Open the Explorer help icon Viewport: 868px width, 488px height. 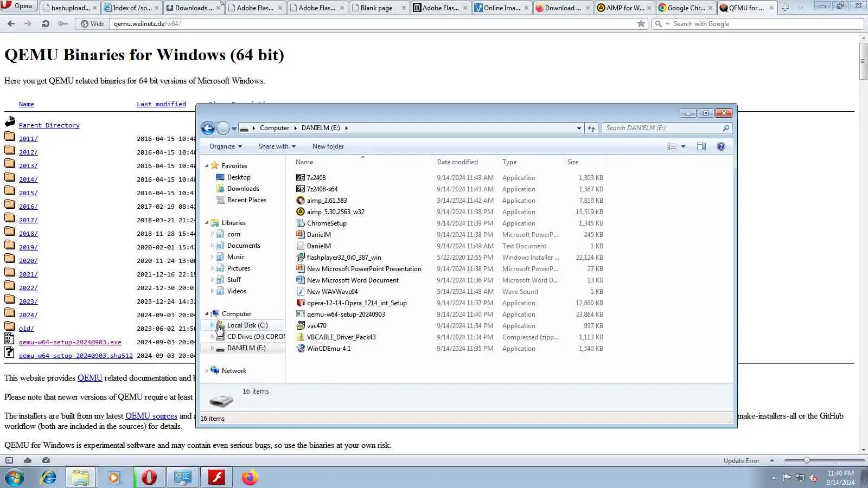pyautogui.click(x=721, y=146)
